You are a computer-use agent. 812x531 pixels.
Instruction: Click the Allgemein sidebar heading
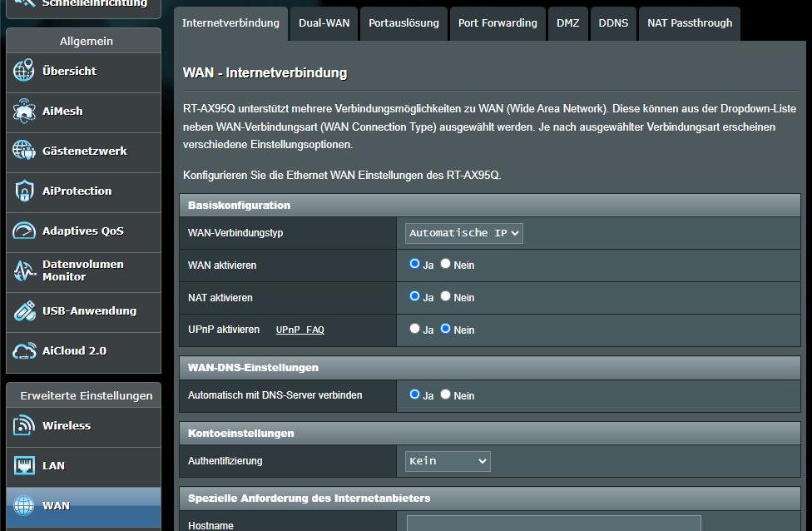coord(87,41)
